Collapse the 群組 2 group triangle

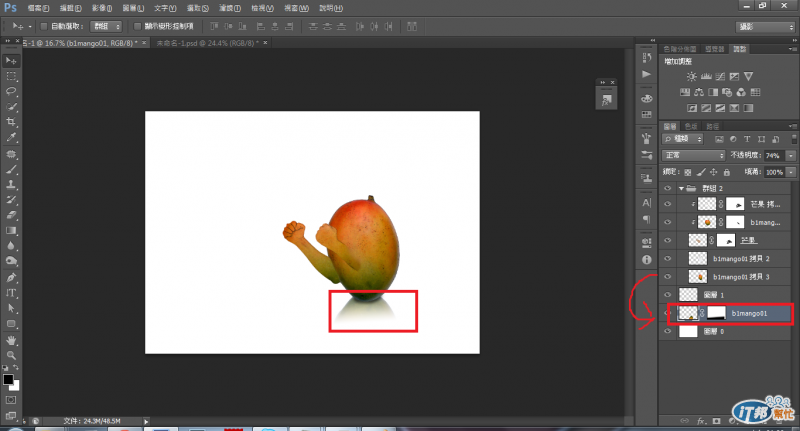coord(681,188)
